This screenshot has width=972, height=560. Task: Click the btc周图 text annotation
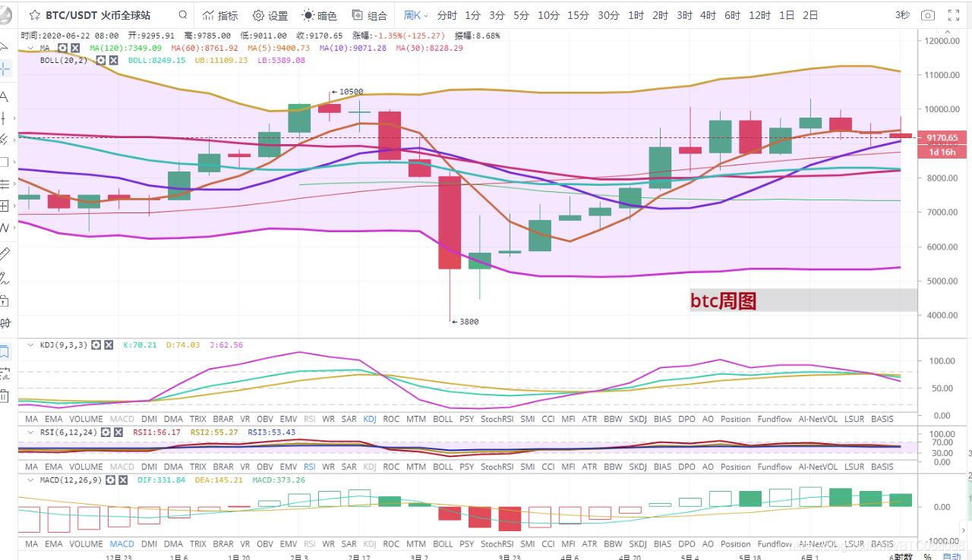[723, 301]
